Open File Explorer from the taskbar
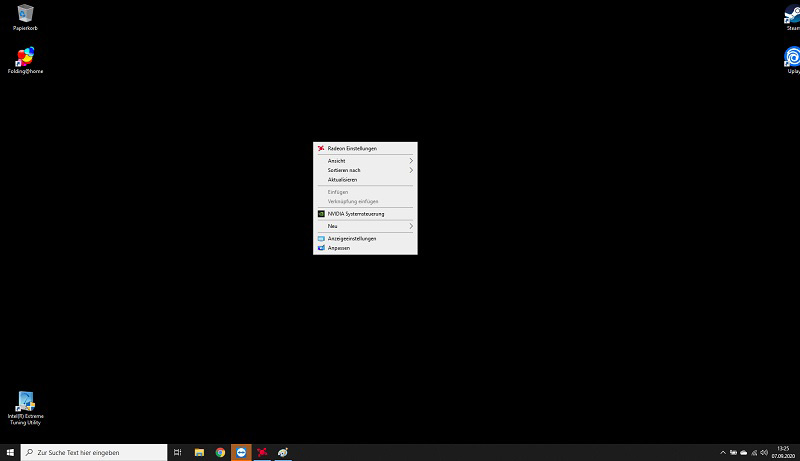The width and height of the screenshot is (800, 461). [199, 452]
